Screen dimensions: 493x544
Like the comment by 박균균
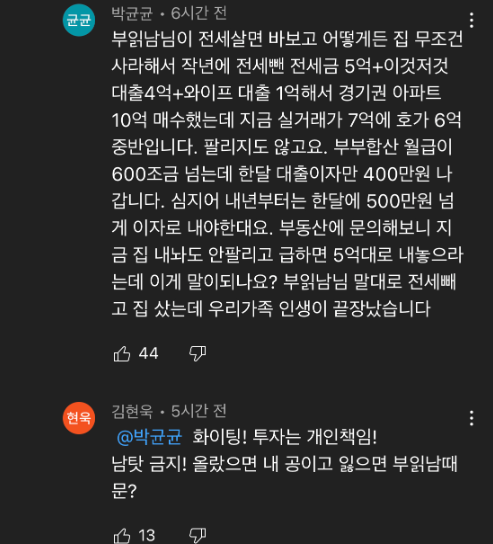point(122,354)
